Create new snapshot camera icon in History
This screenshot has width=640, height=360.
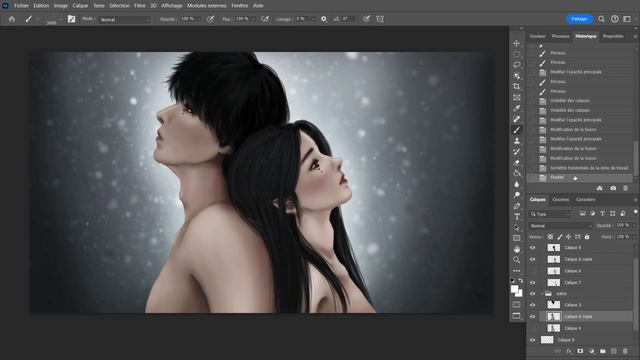coord(613,188)
